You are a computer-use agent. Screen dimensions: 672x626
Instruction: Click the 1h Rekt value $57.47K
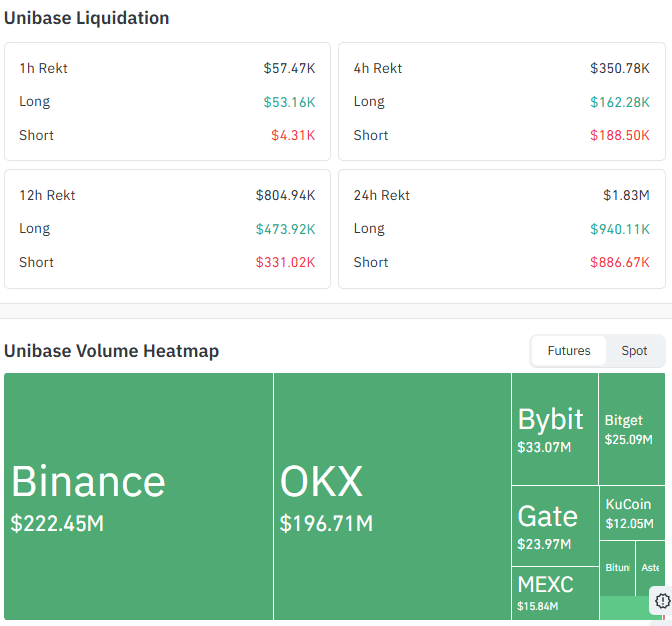(289, 68)
